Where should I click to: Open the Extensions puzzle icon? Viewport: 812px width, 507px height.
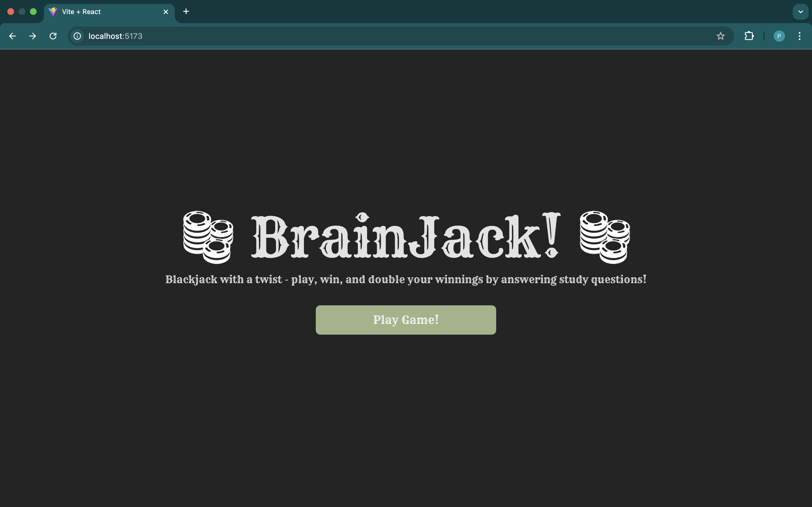coord(749,36)
